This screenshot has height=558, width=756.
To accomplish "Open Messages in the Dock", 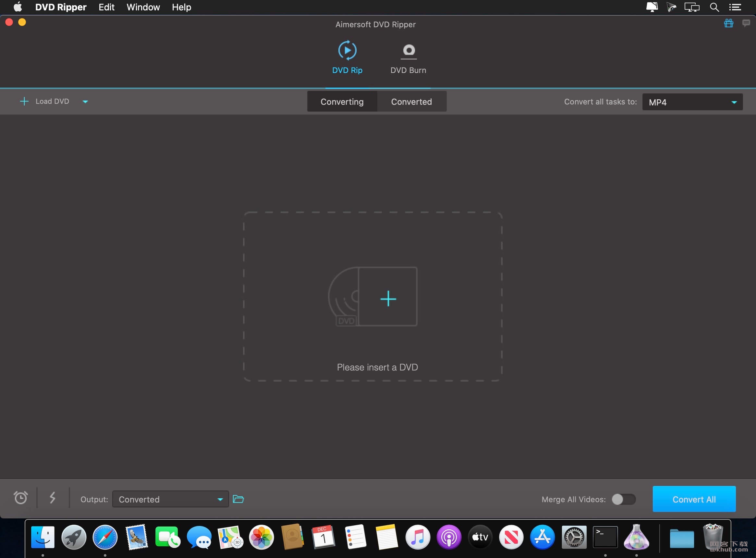I will click(x=199, y=537).
